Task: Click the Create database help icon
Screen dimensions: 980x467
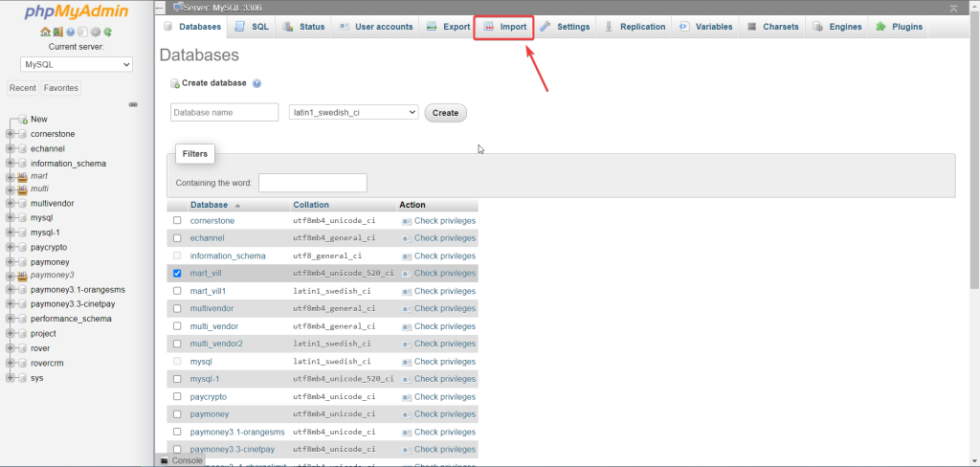Action: click(x=257, y=84)
